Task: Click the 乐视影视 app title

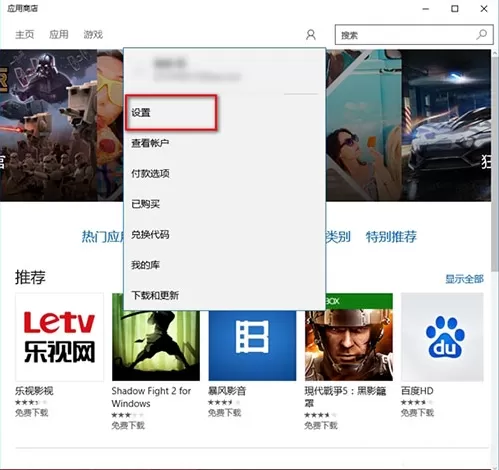Action: tap(34, 390)
